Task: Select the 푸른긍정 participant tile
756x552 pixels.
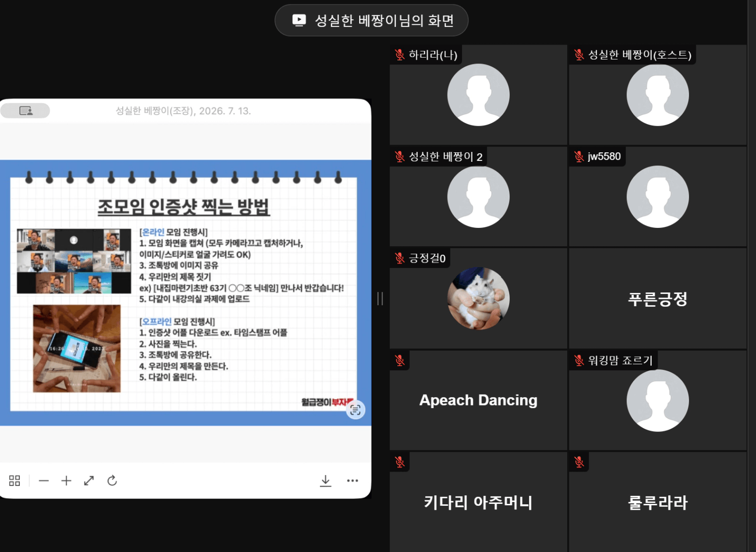Action: coord(658,298)
